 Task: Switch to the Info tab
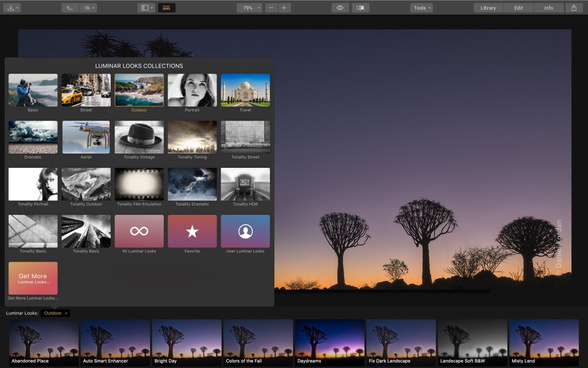548,8
